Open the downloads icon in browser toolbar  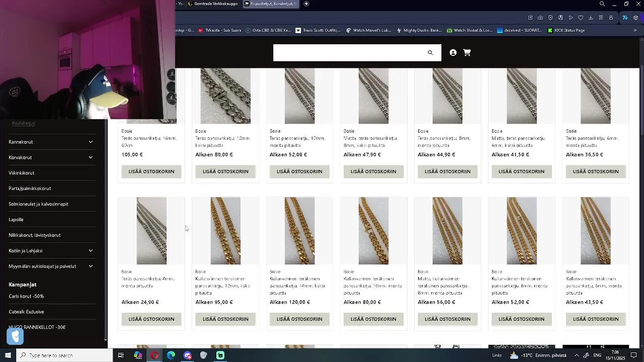591,18
